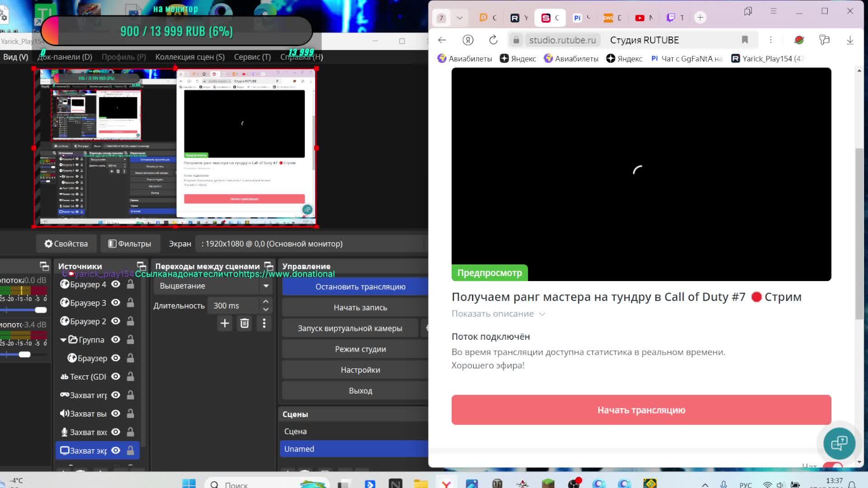Open the Сервис (T) menu

click(252, 57)
